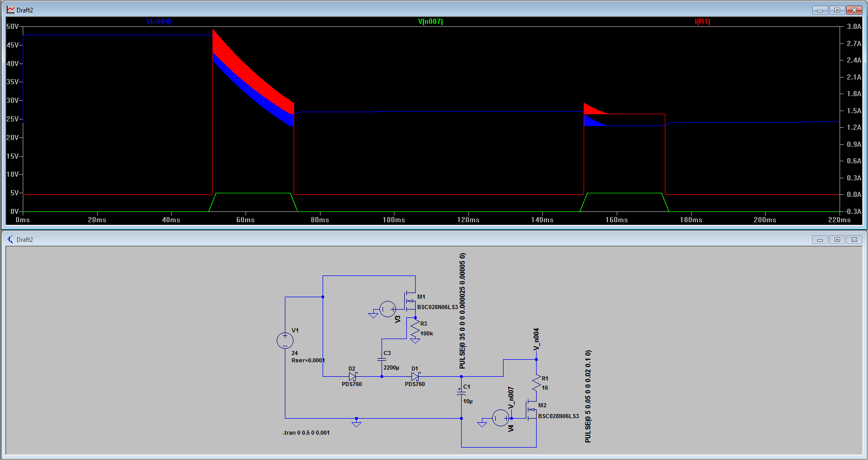Image resolution: width=868 pixels, height=460 pixels.
Task: Click the V_n004 net label
Action: tap(536, 339)
